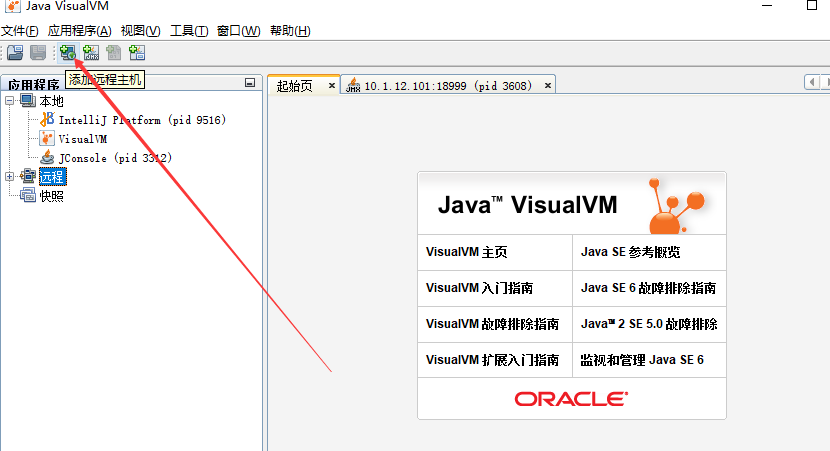This screenshot has height=451, width=830.
Task: Open Java SE 6 故障排除指南 link
Action: (648, 288)
